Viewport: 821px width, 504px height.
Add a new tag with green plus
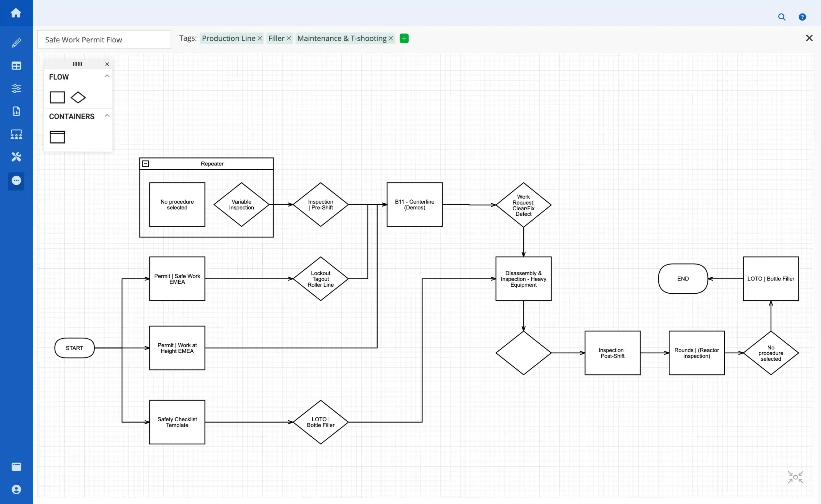coord(404,38)
